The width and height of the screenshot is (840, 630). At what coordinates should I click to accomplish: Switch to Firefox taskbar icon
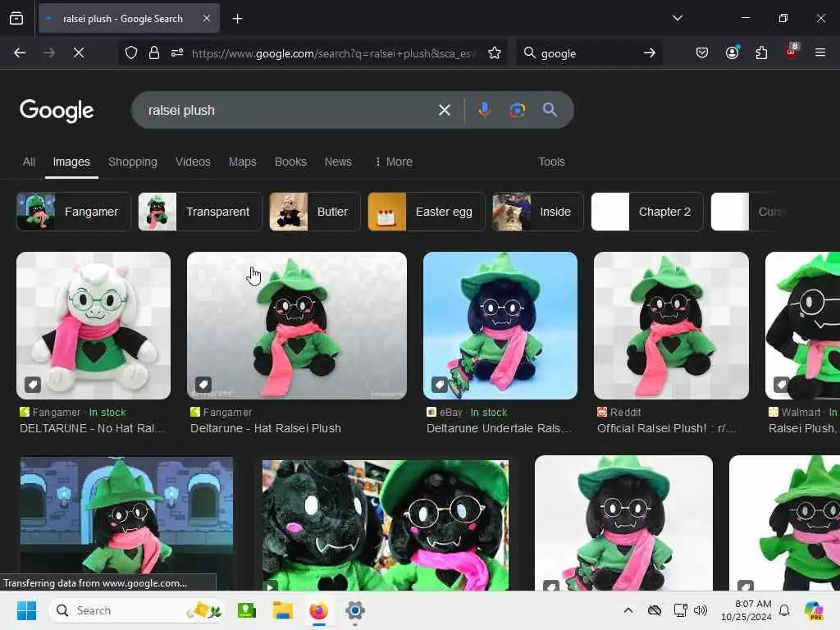(x=319, y=610)
